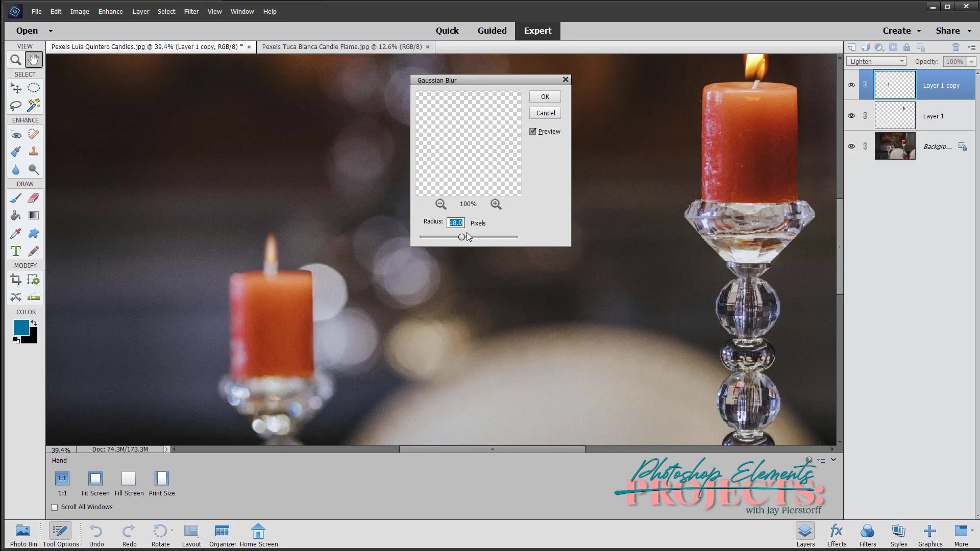This screenshot has width=980, height=551.
Task: Choose the Eraser tool
Action: point(33,198)
